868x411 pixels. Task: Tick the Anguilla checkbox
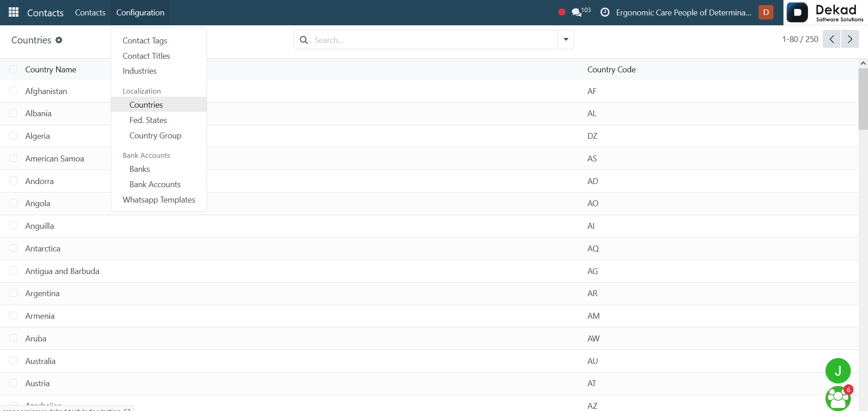click(13, 226)
